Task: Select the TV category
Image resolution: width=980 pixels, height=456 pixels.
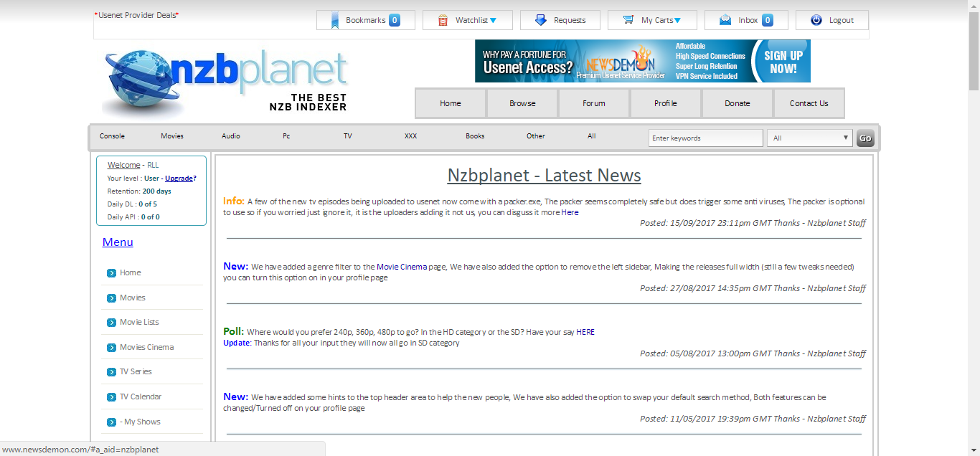Action: tap(348, 136)
